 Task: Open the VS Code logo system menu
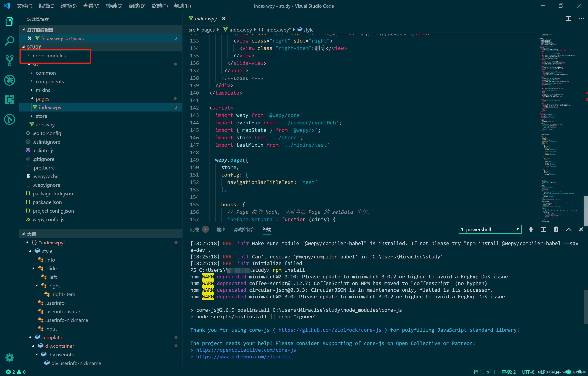pos(7,6)
